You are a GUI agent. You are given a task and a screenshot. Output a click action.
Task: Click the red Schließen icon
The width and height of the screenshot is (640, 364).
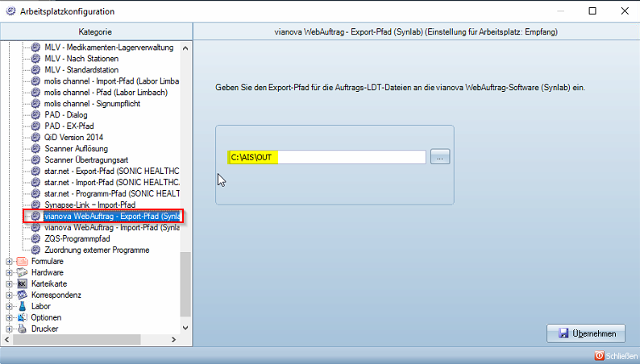click(x=599, y=355)
